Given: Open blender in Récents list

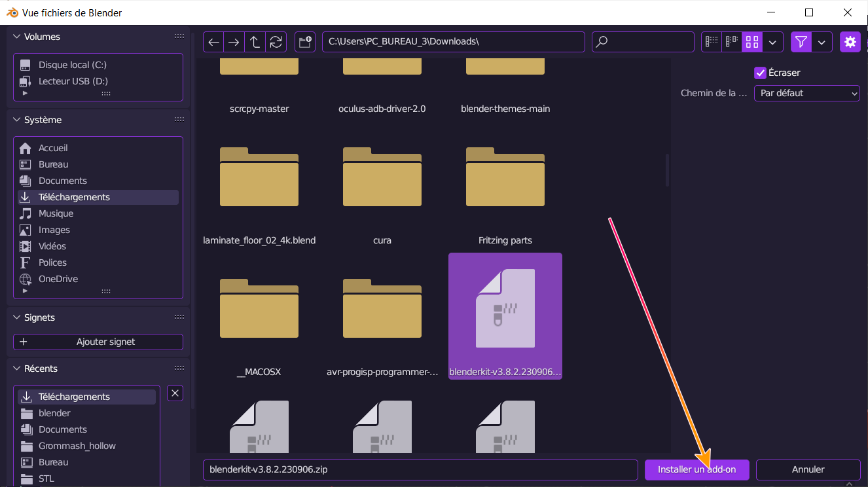Looking at the screenshot, I should (86, 413).
